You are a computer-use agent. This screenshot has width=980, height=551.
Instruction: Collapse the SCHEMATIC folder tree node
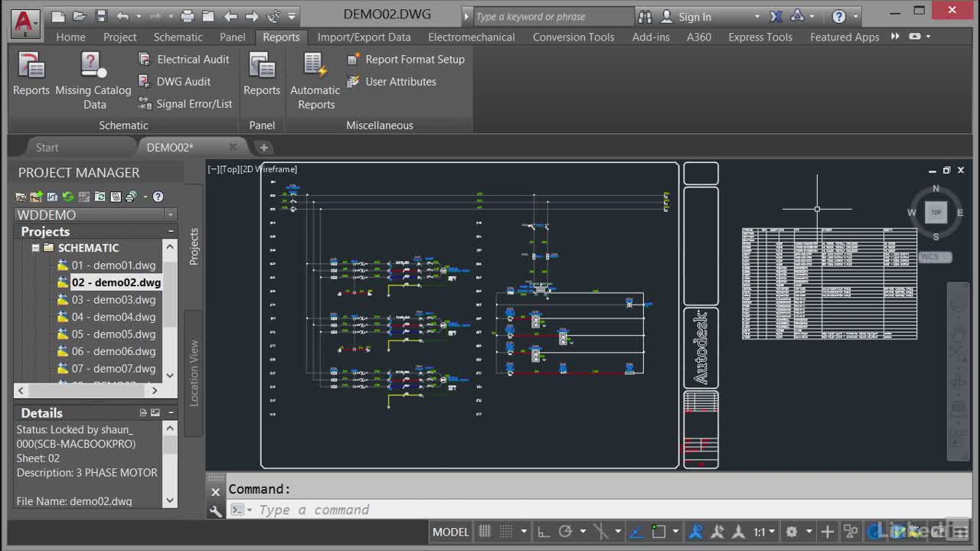(x=35, y=248)
